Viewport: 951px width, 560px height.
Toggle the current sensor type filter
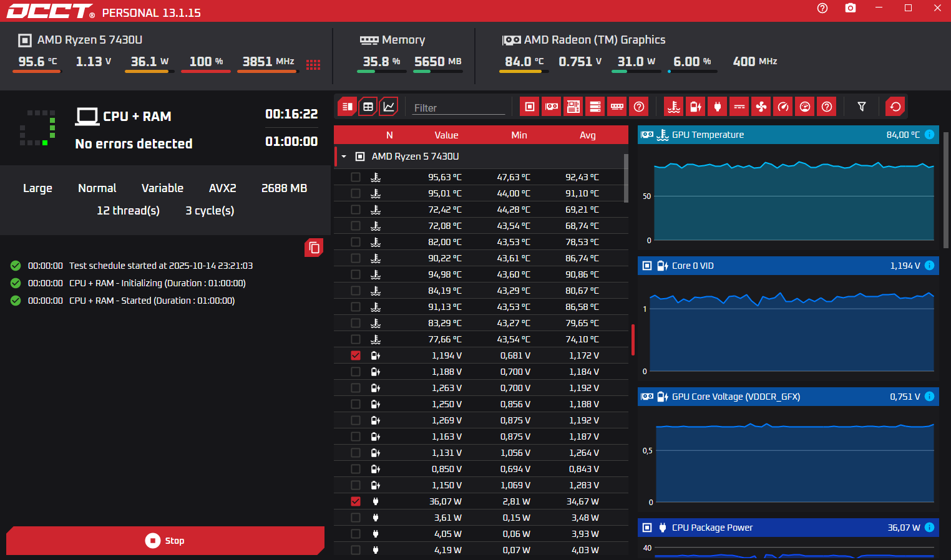[x=739, y=107]
